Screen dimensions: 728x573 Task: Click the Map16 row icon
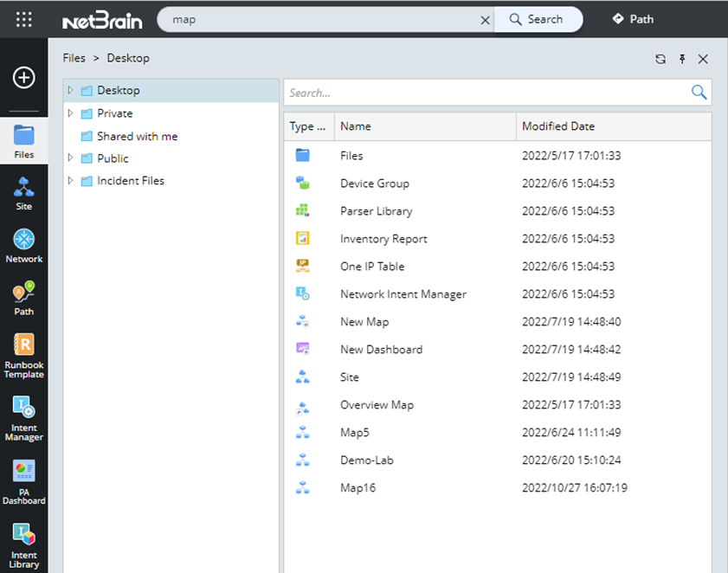tap(303, 487)
